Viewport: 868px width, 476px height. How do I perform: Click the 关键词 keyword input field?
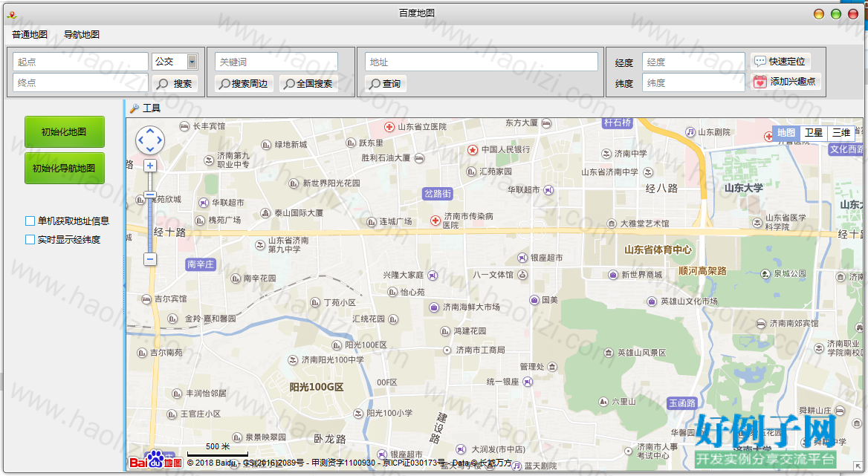point(276,62)
